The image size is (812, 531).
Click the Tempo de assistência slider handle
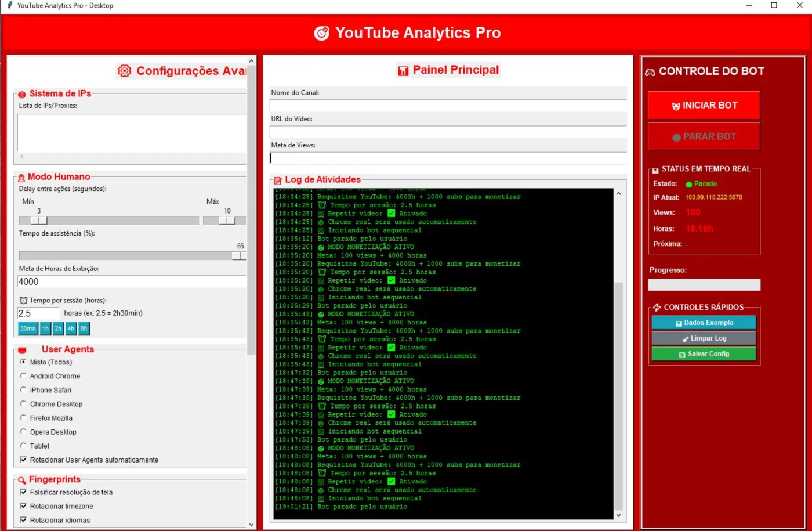point(240,256)
